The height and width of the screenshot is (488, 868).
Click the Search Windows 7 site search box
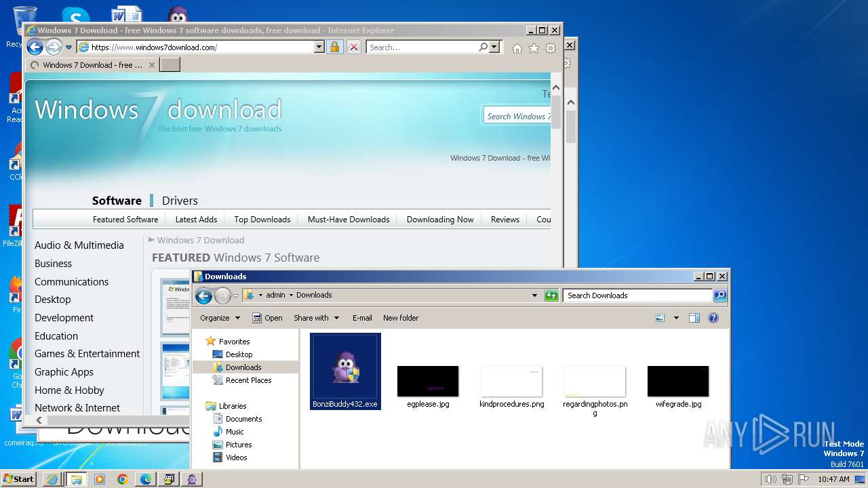[519, 117]
